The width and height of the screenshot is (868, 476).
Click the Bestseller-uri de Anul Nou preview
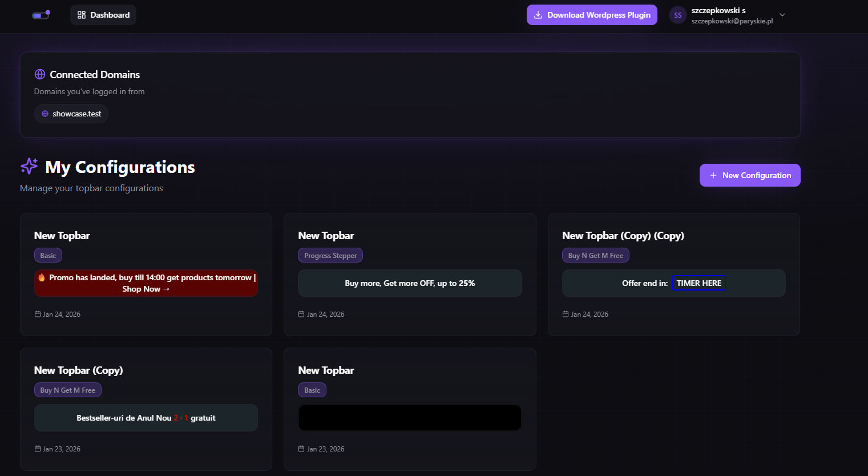point(146,418)
